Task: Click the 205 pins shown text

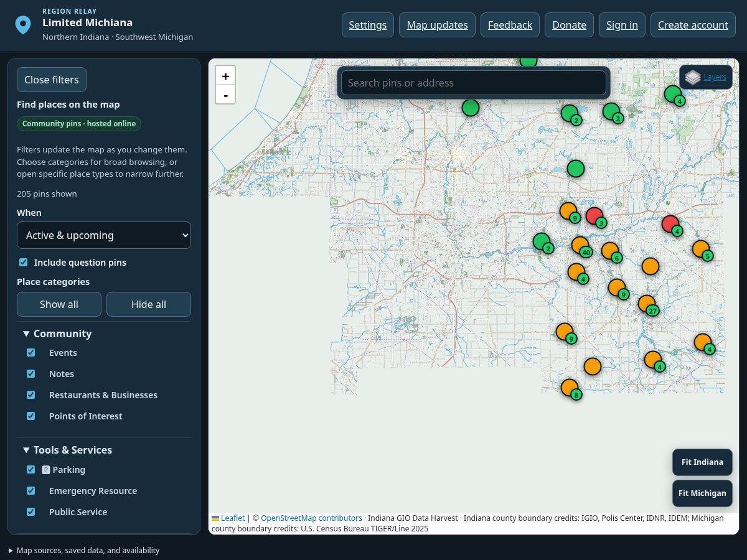Action: click(x=47, y=194)
